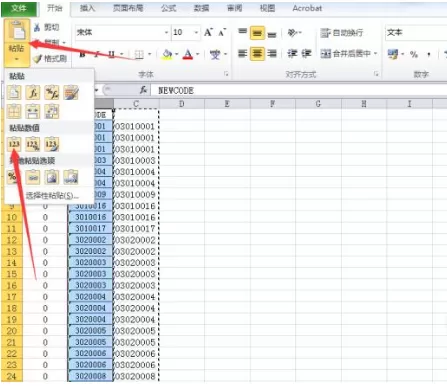Open the Fill Color dropdown arrow
Screen dimensions: 447x386
[177, 54]
